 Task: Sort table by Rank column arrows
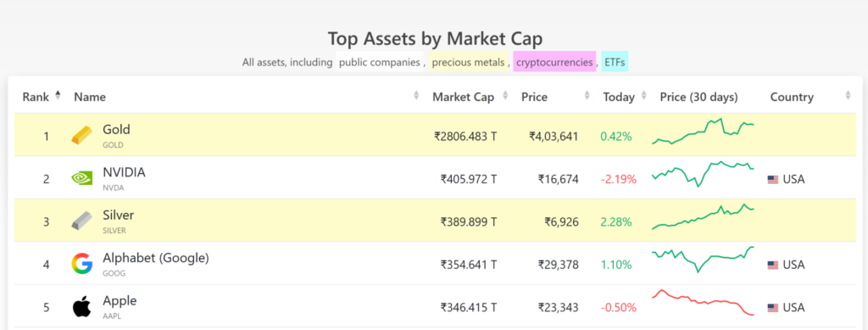(58, 96)
